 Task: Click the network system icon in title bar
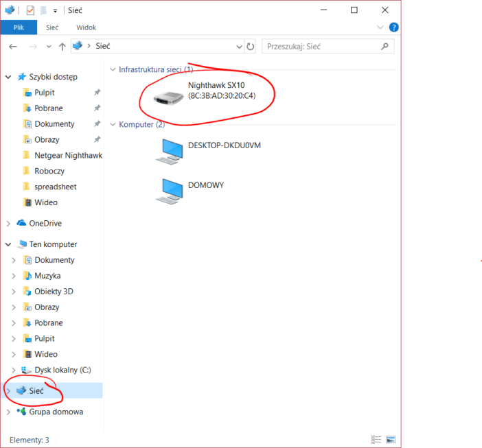(10, 10)
